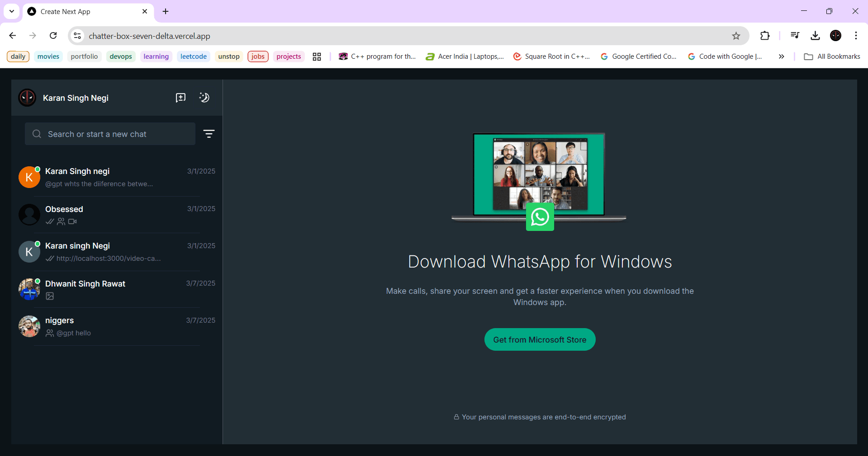Open 'Google Certified Co...' bookmark
The height and width of the screenshot is (456, 868).
click(x=639, y=56)
